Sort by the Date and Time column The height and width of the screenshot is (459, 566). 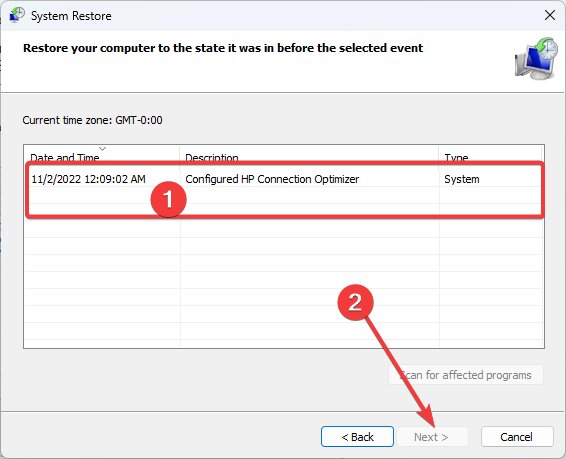[x=102, y=157]
